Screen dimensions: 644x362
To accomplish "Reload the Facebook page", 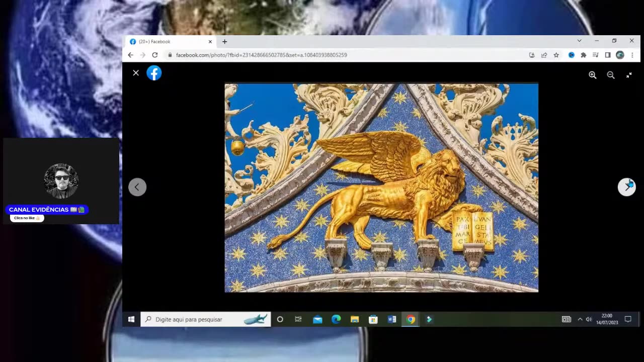I will point(155,55).
